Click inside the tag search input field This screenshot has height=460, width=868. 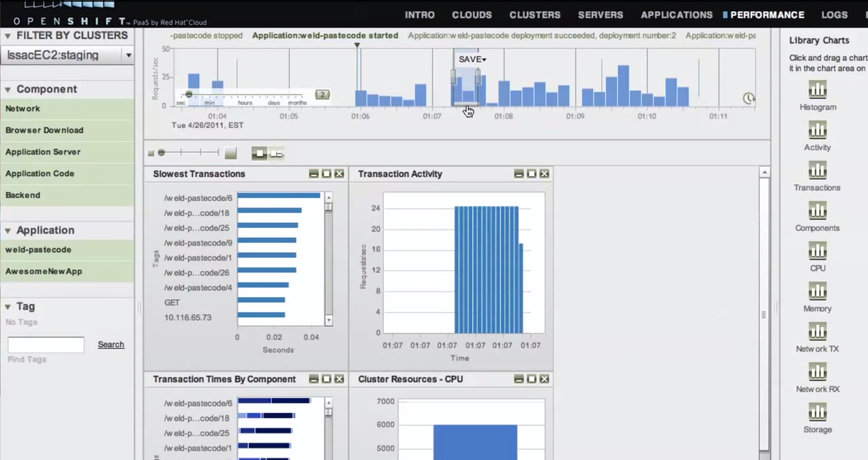(x=45, y=345)
